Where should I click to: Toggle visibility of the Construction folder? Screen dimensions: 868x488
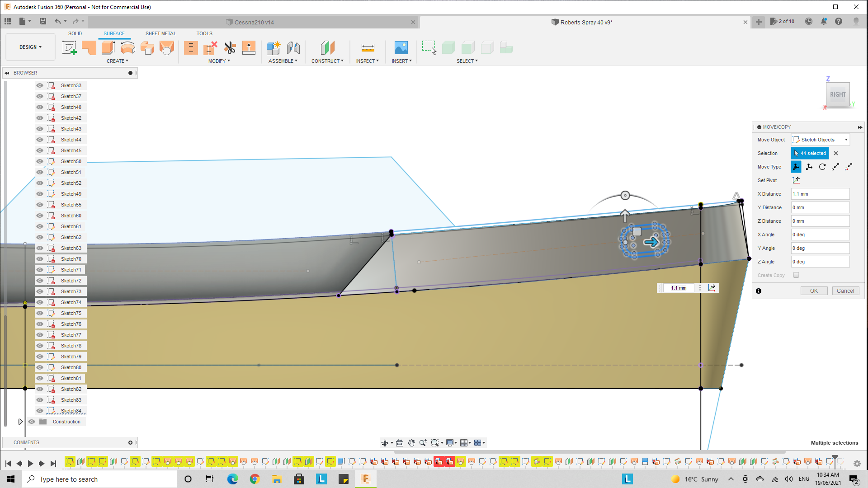coord(32,422)
